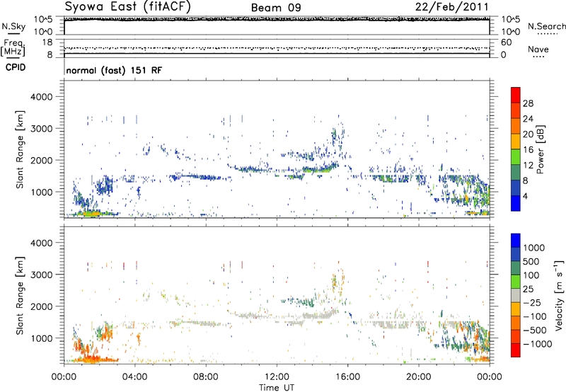Click the '-500' label on Velocity colour bar

535,330
